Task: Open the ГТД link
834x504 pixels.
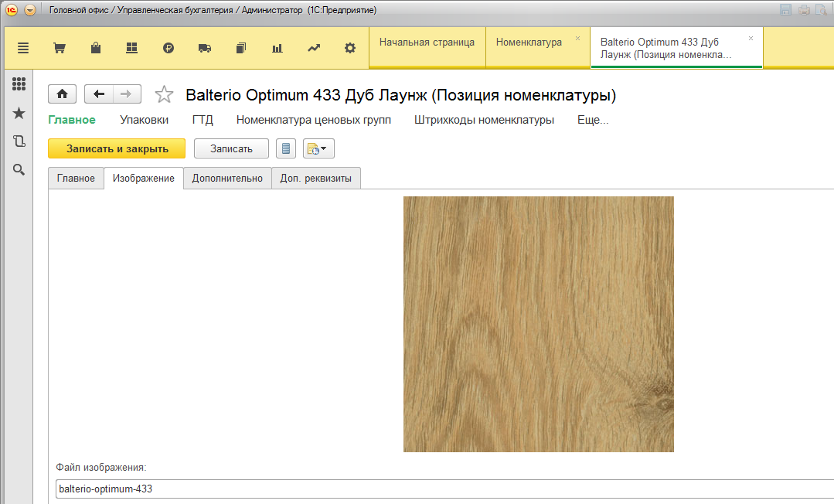Action: pyautogui.click(x=203, y=120)
